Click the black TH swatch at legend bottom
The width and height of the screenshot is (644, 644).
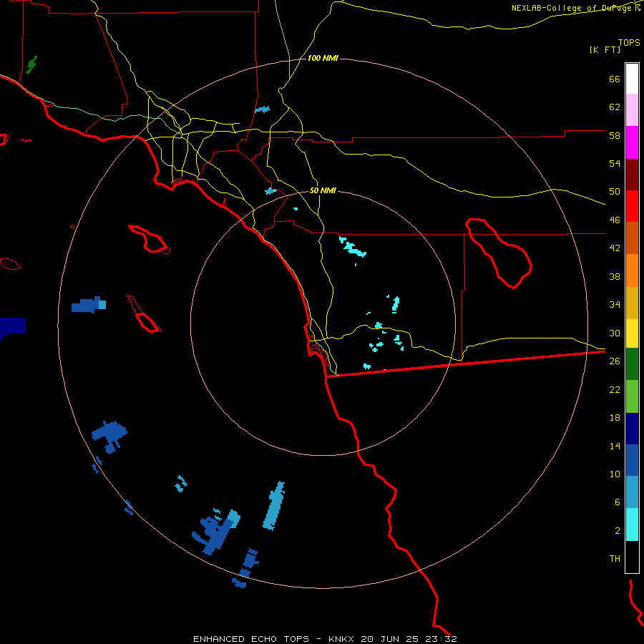pos(632,557)
